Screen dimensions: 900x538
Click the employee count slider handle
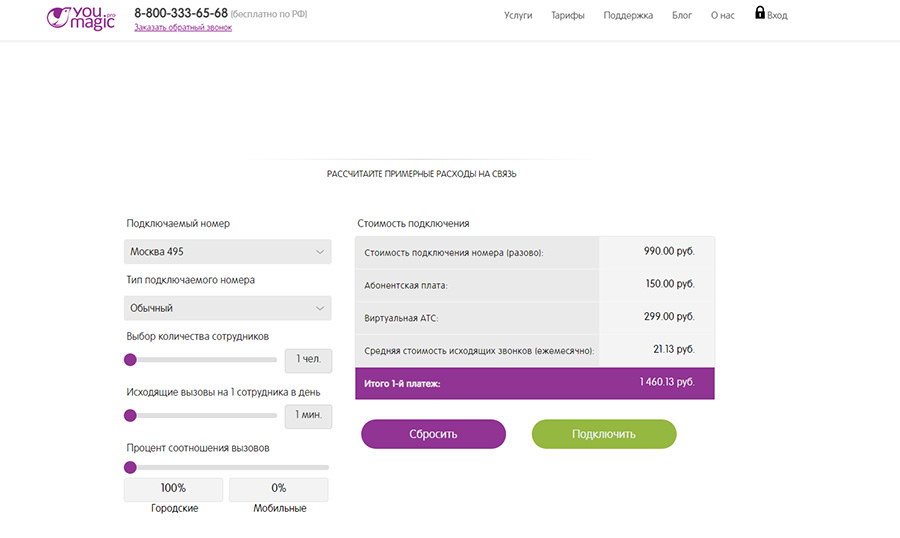point(130,360)
